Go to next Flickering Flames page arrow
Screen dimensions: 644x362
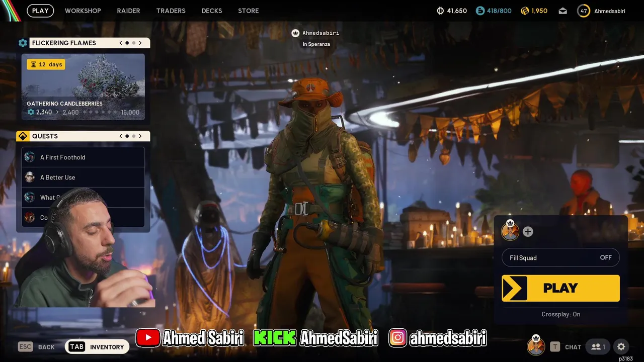tap(140, 43)
